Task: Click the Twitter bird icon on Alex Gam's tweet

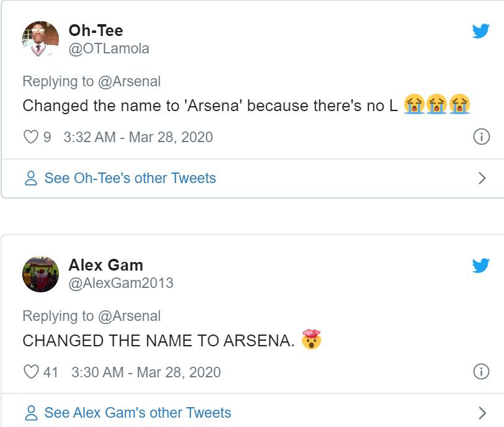Action: [481, 266]
